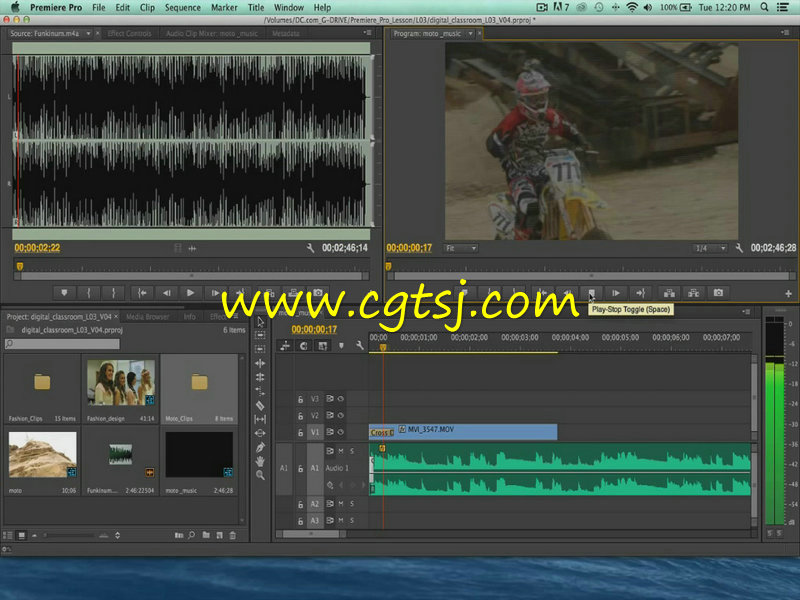Screen dimensions: 800x600
Task: Click the Lift button in Program monitor
Action: [x=669, y=293]
